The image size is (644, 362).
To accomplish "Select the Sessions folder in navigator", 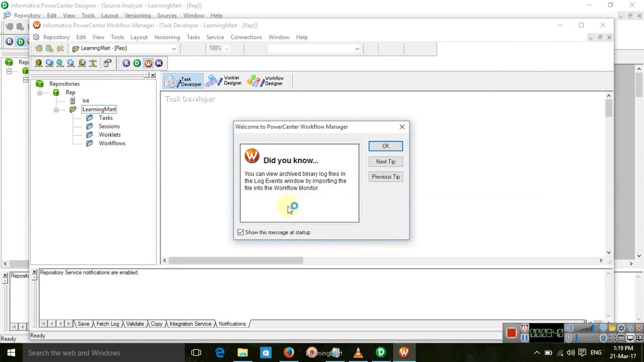I will pyautogui.click(x=109, y=126).
